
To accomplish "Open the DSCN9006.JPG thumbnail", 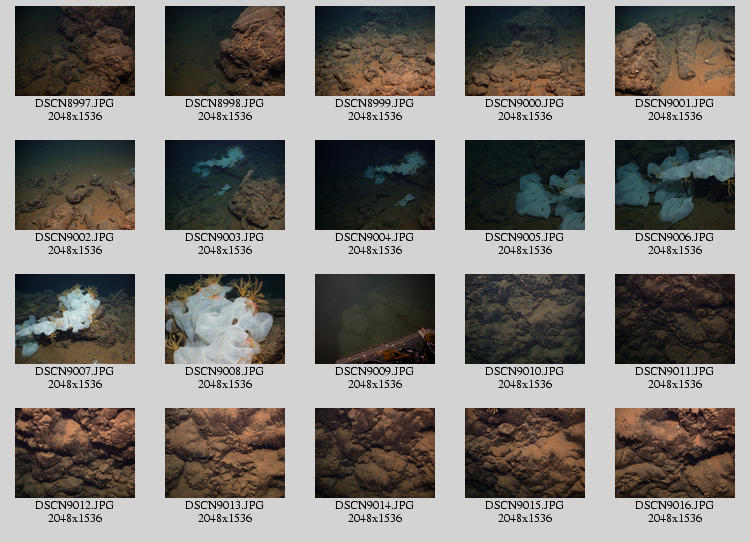I will point(675,185).
